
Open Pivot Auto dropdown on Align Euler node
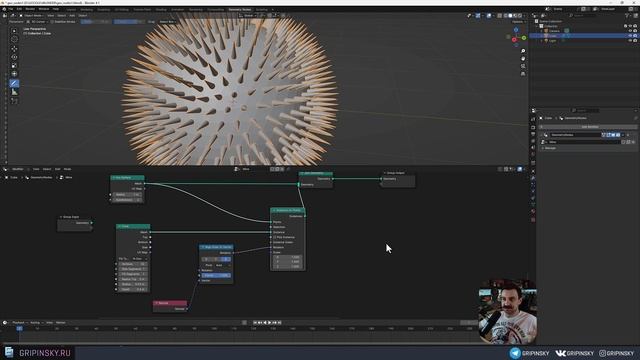coord(223,265)
